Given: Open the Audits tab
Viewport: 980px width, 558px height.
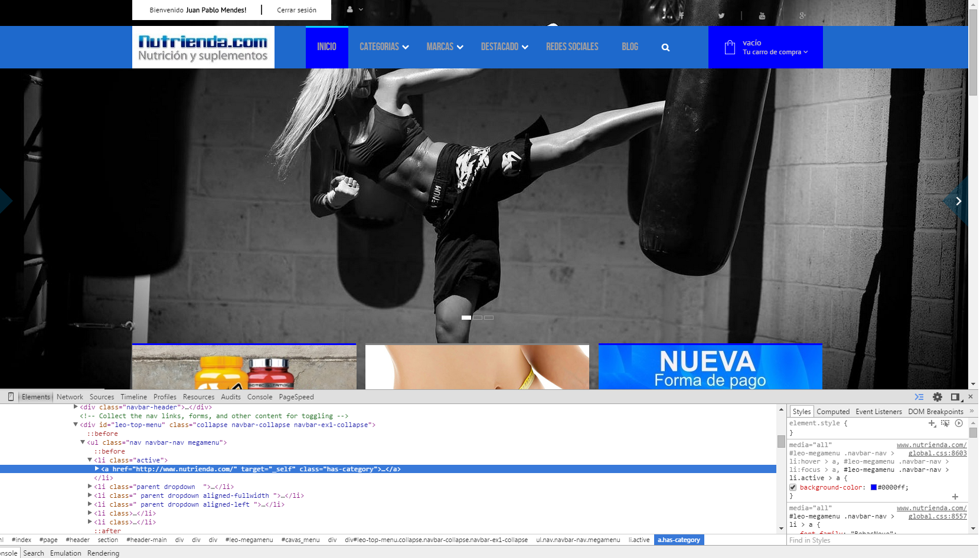Looking at the screenshot, I should pyautogui.click(x=231, y=397).
